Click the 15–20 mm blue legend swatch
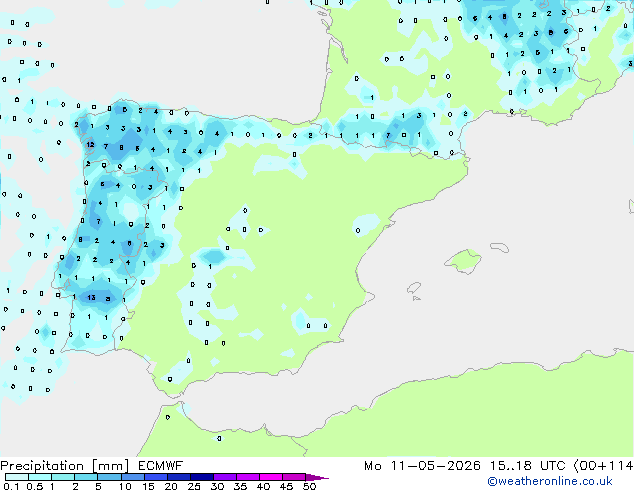Screen dimensions: 634x490 coord(156,477)
